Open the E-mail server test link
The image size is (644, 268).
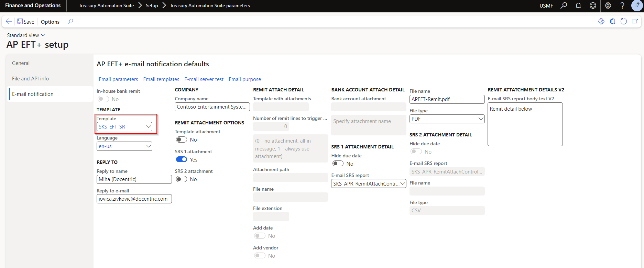coord(204,79)
